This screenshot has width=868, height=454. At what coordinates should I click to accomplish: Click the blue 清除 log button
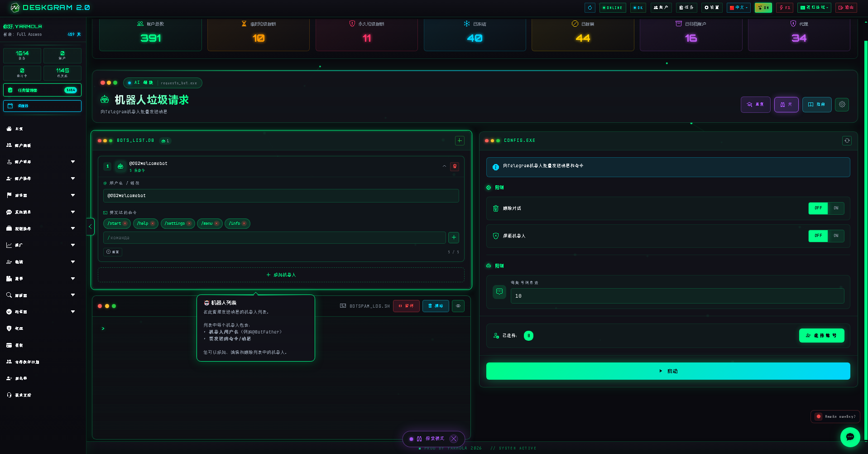tap(436, 306)
